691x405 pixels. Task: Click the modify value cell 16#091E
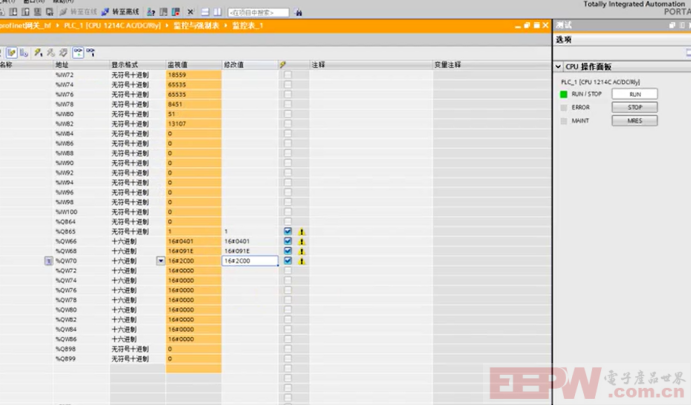(x=250, y=251)
